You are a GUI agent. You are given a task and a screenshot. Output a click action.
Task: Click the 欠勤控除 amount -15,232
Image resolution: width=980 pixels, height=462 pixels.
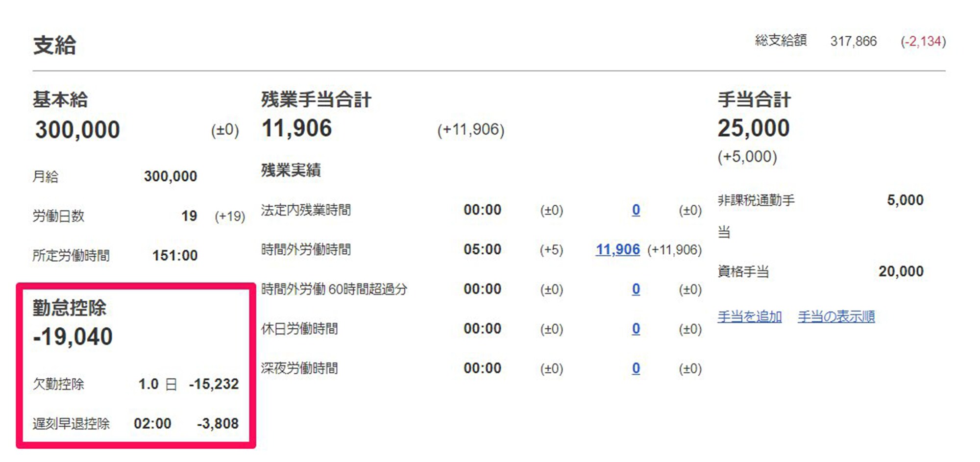[x=214, y=384]
